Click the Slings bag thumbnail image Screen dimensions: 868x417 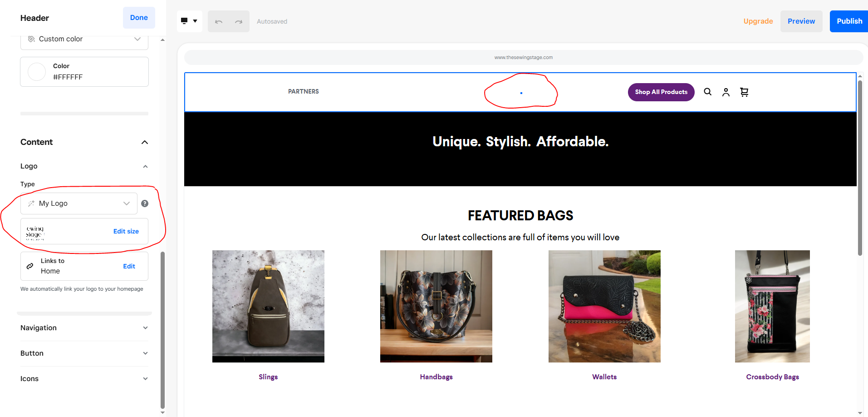(x=268, y=306)
